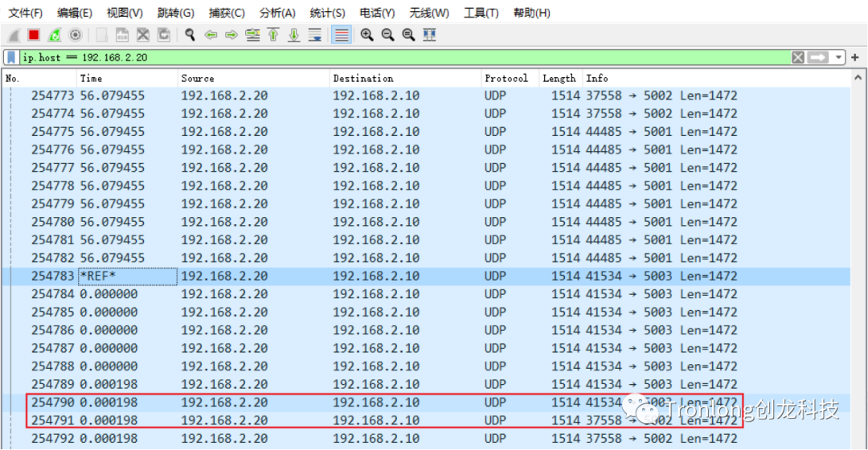This screenshot has width=868, height=450.
Task: Zoom out main window text
Action: point(387,35)
